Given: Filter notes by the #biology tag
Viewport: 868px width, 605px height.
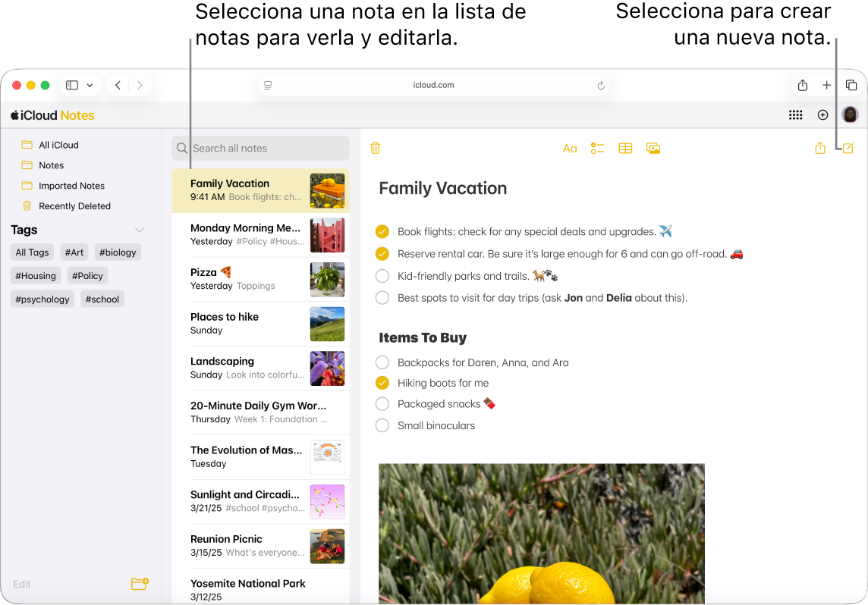Looking at the screenshot, I should click(118, 252).
